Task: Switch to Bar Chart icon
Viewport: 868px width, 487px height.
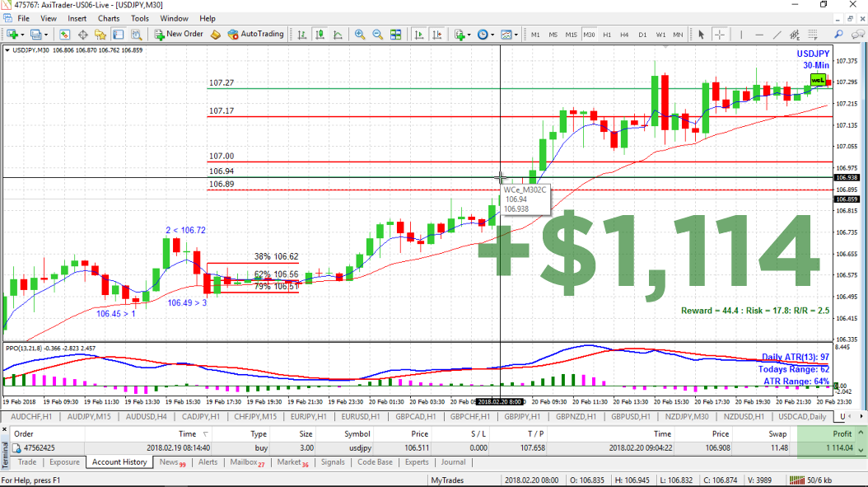Action: click(x=302, y=35)
